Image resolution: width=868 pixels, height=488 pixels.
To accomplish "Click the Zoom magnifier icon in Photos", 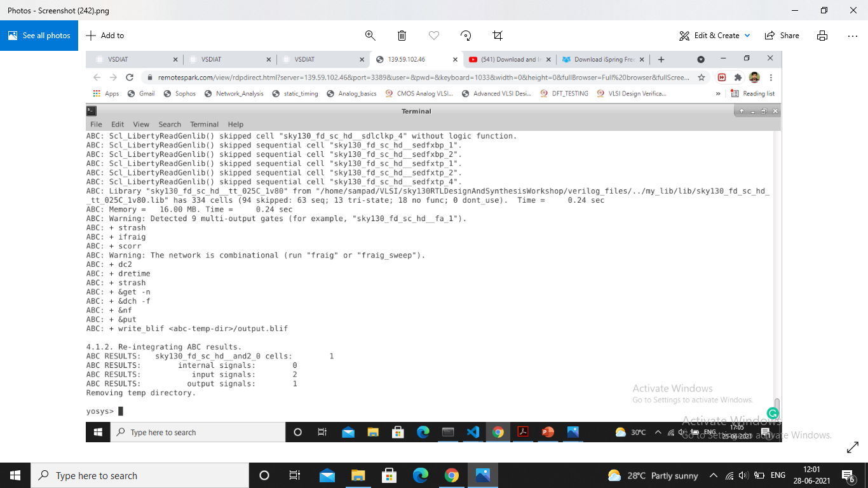I will 370,36.
